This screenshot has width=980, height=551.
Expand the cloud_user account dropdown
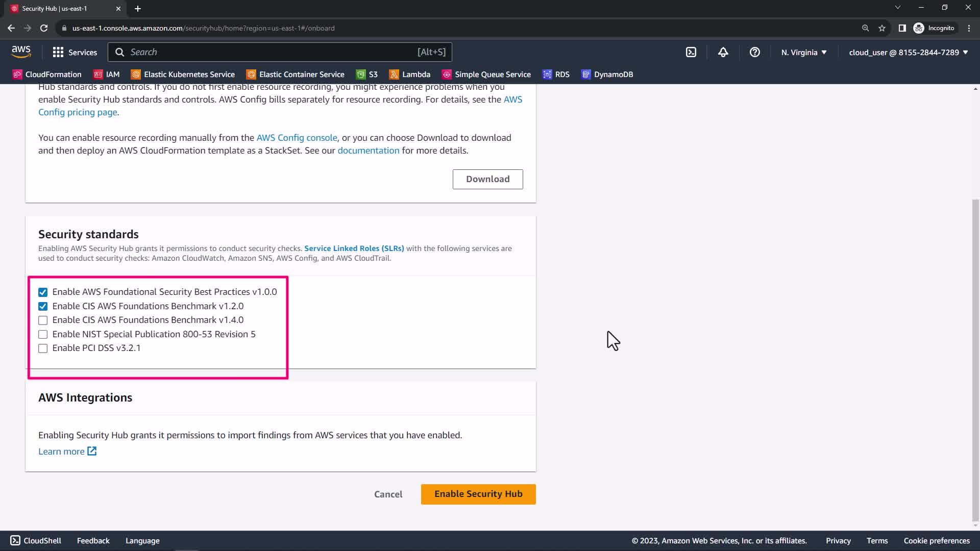[x=908, y=52]
